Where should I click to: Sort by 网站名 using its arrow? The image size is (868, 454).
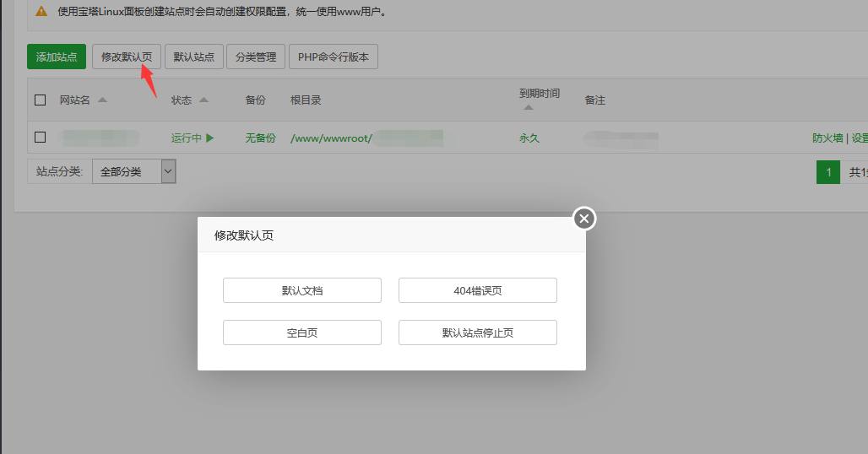point(102,100)
